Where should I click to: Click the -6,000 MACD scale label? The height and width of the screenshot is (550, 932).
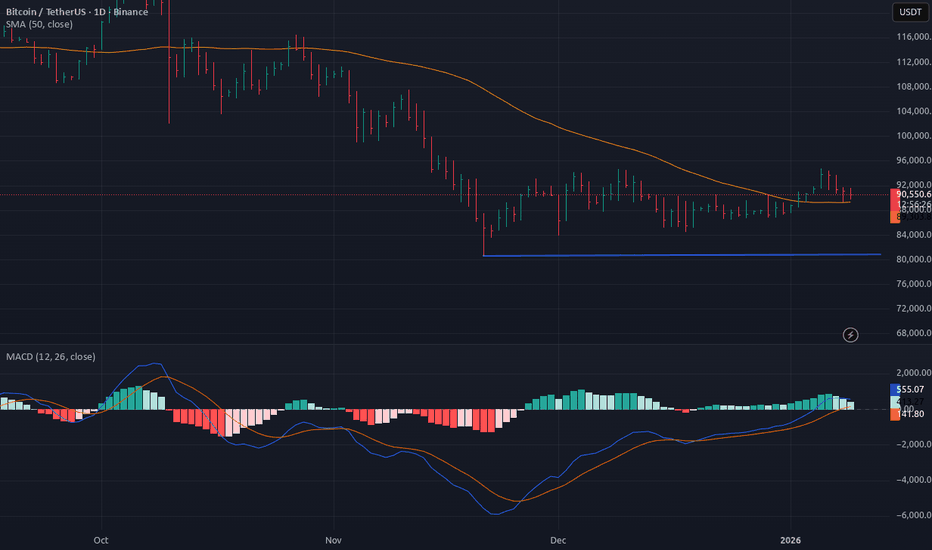914,516
